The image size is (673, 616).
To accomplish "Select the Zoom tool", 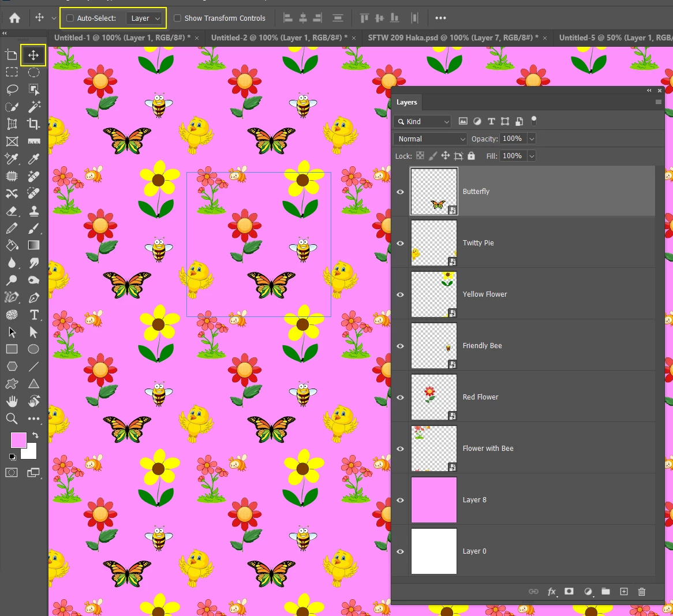I will click(12, 419).
